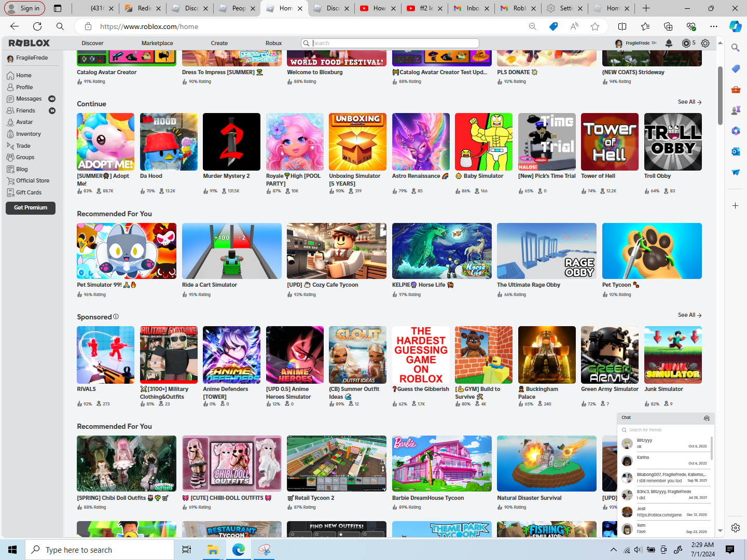747x560 pixels.
Task: Click the taskbar search box
Action: click(x=100, y=550)
